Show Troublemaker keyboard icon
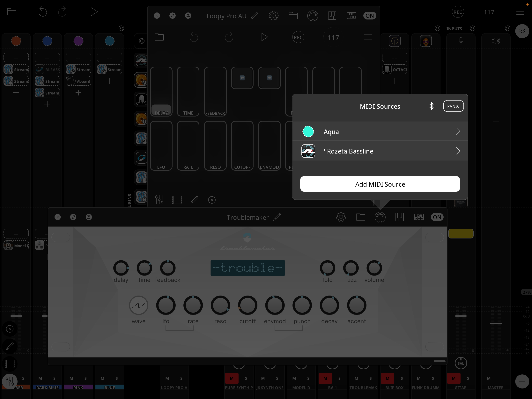Screen dimensions: 532x399 pos(399,217)
